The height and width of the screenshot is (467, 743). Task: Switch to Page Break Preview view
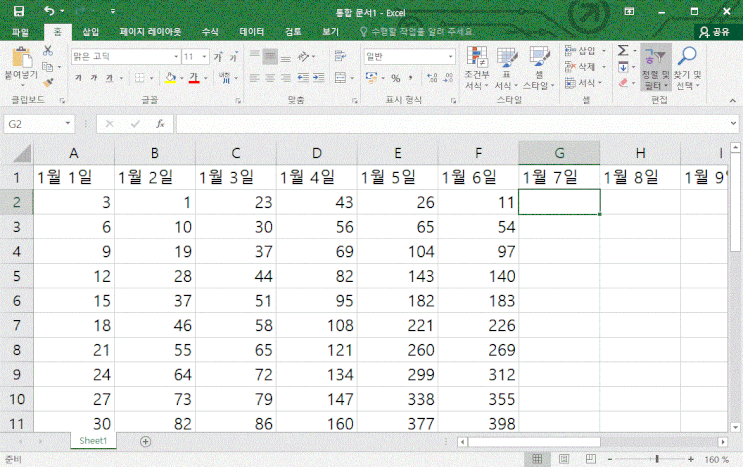(x=590, y=458)
